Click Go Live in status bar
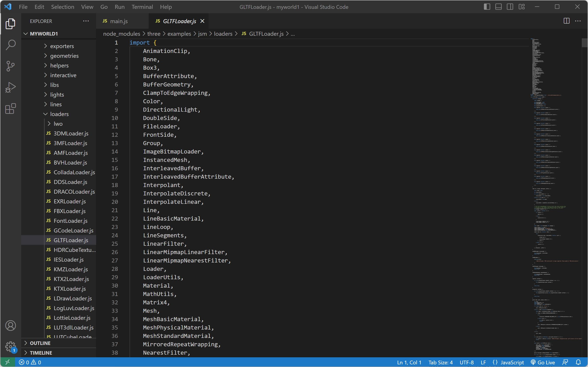The height and width of the screenshot is (367, 588). point(543,362)
